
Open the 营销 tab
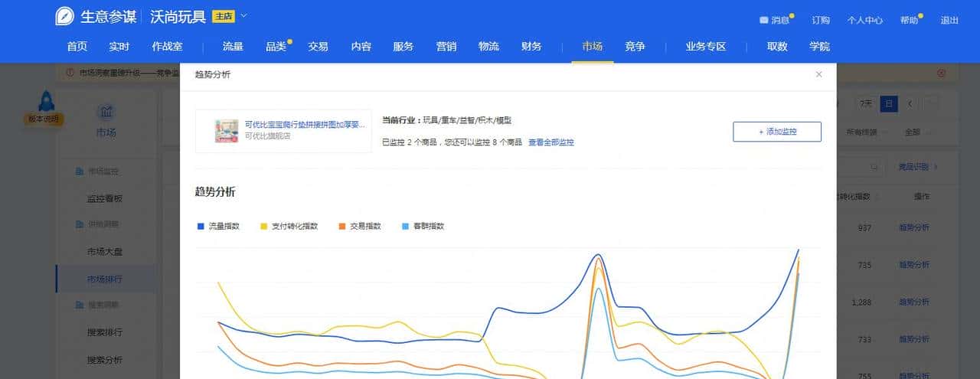point(446,47)
